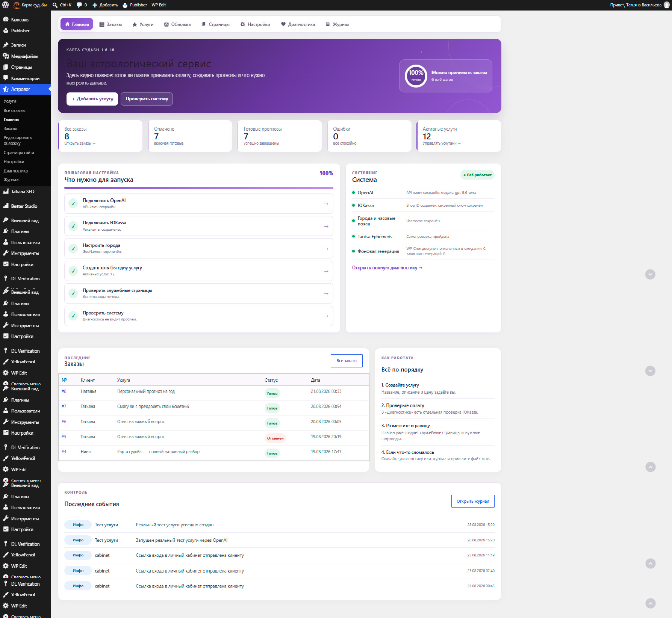
Task: Expand the Подключить ЮKassa step arrow
Action: (x=326, y=226)
